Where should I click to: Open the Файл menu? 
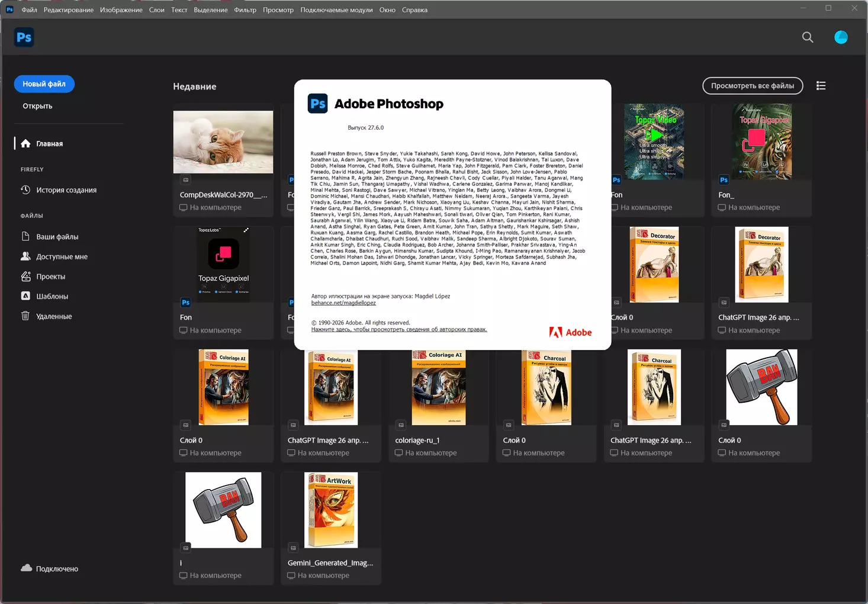[29, 9]
